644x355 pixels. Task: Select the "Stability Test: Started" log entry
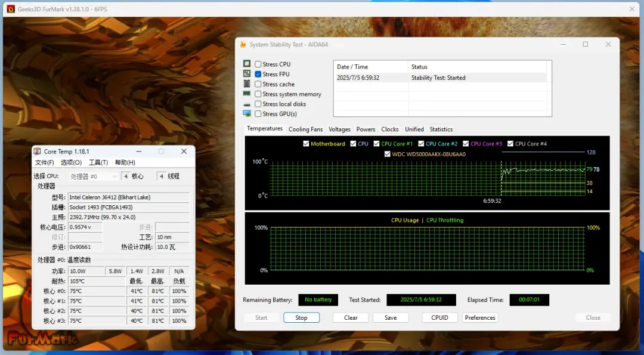[x=438, y=78]
